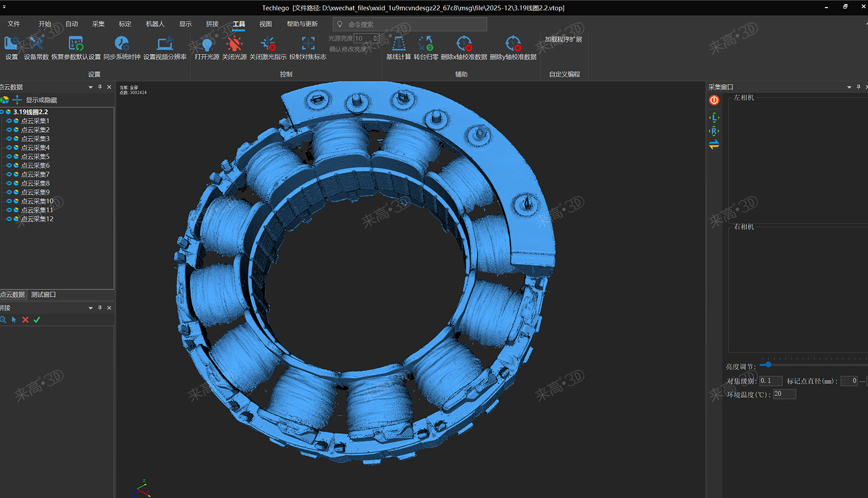
Task: Hide 点云采集6 using its eye icon
Action: (9, 166)
